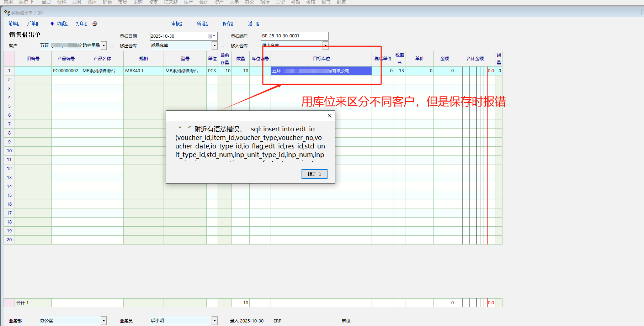Screen dimensions: 644x326
Task: Open the 销售 menu in menu bar
Action: 107,2
